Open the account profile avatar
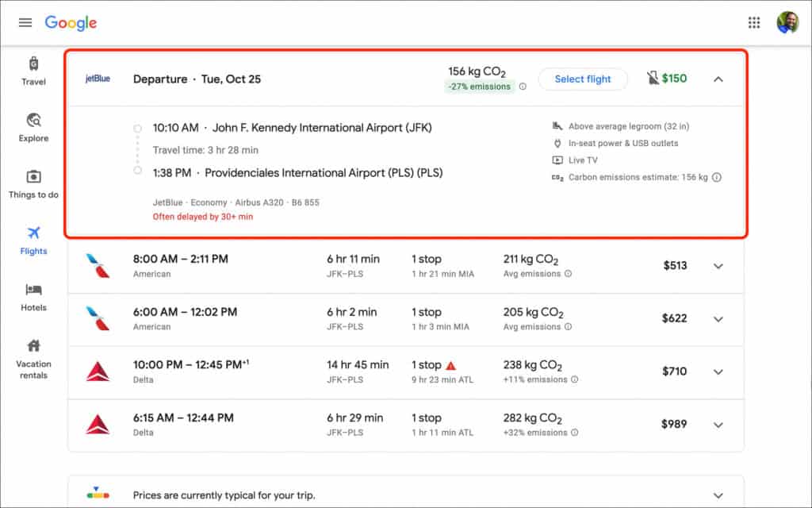This screenshot has height=508, width=812. point(787,23)
